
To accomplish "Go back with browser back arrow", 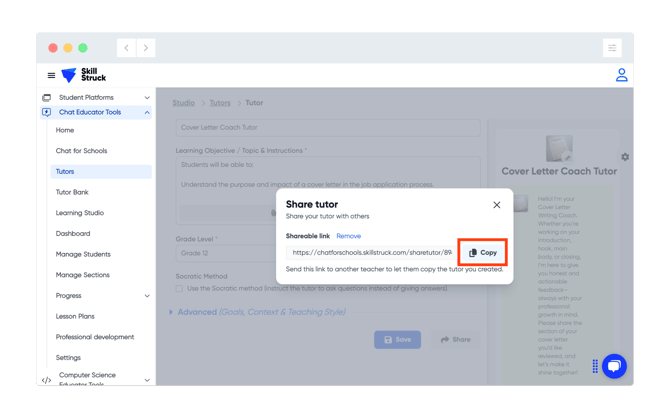I will (127, 48).
